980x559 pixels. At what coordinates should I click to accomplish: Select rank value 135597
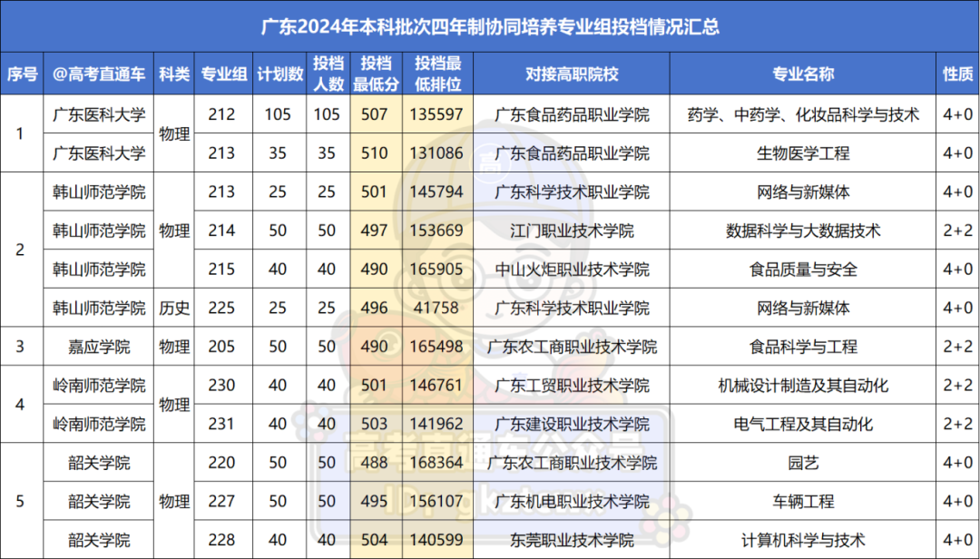click(x=436, y=114)
